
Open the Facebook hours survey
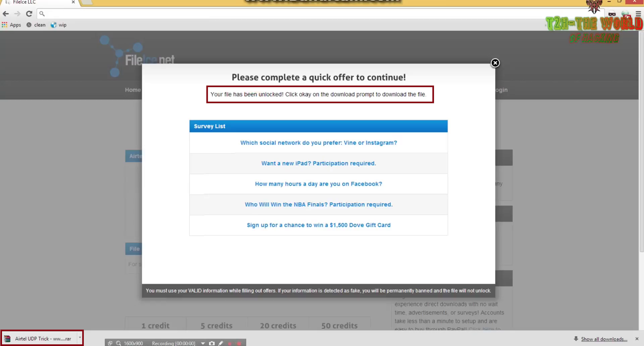318,184
